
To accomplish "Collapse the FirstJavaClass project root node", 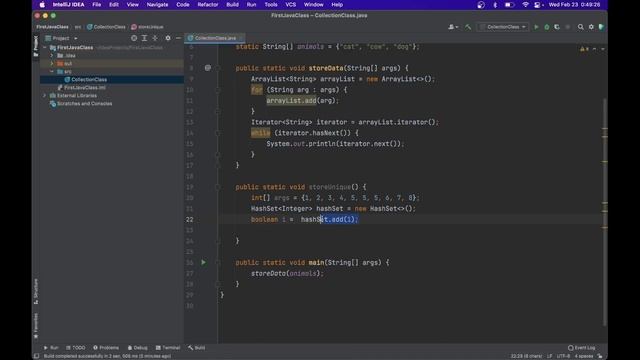I will (45, 48).
